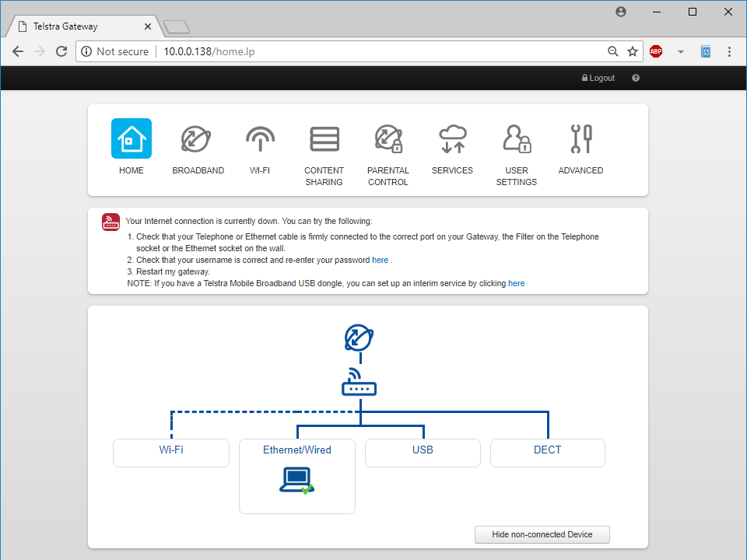Click the help question mark icon

tap(636, 78)
